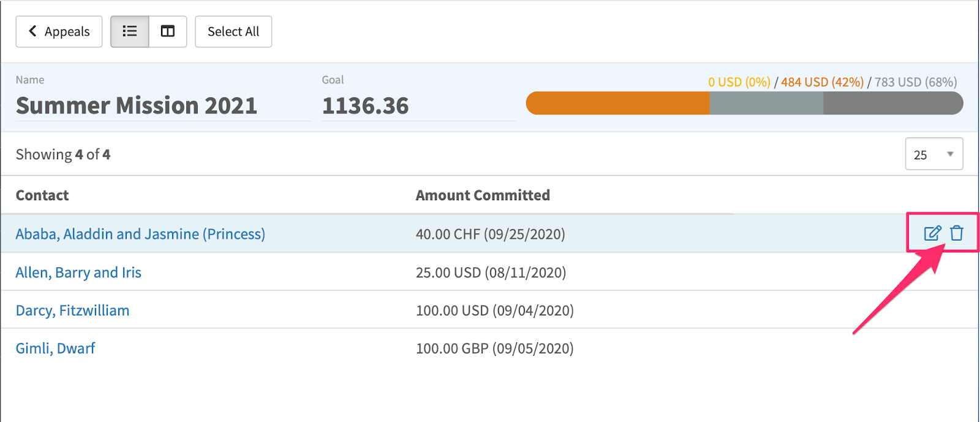Go back to Appeals
The height and width of the screenshot is (422, 980).
tap(59, 31)
